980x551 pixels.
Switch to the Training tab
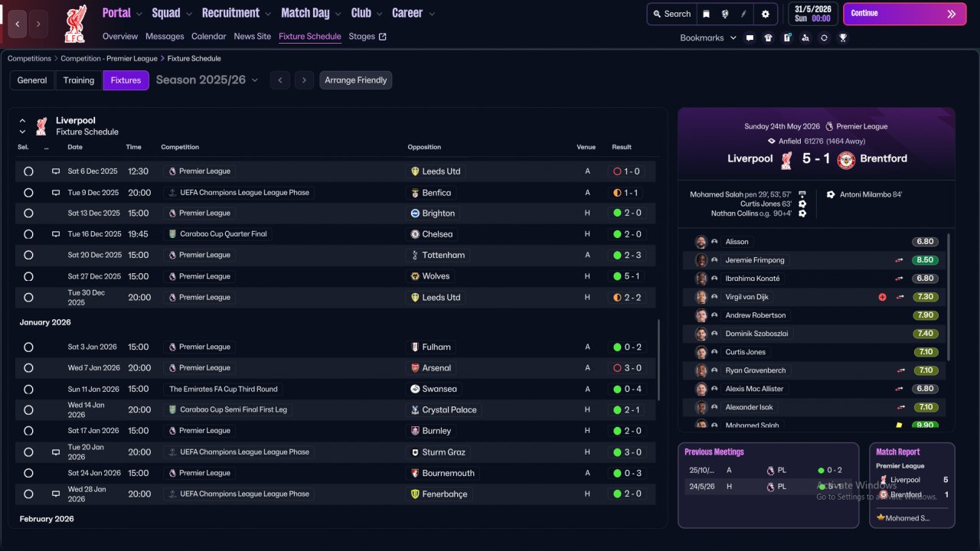(x=79, y=80)
